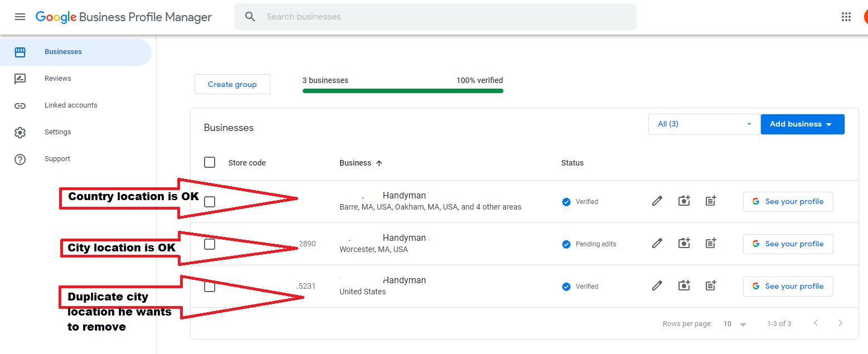
Task: Click the Add business dropdown button
Action: tap(802, 124)
